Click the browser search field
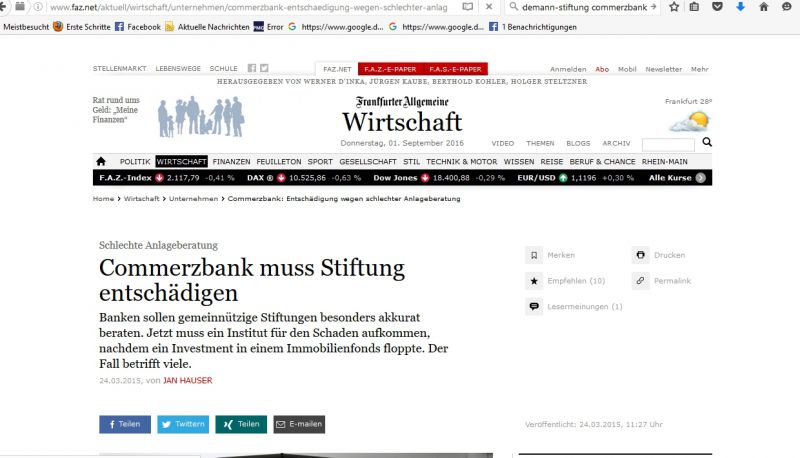 click(584, 7)
